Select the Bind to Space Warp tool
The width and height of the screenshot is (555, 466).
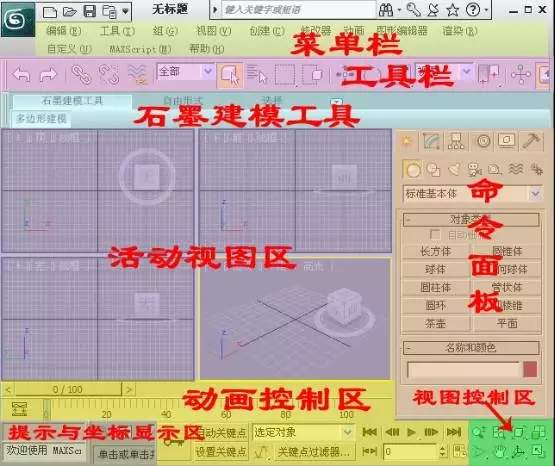[137, 75]
